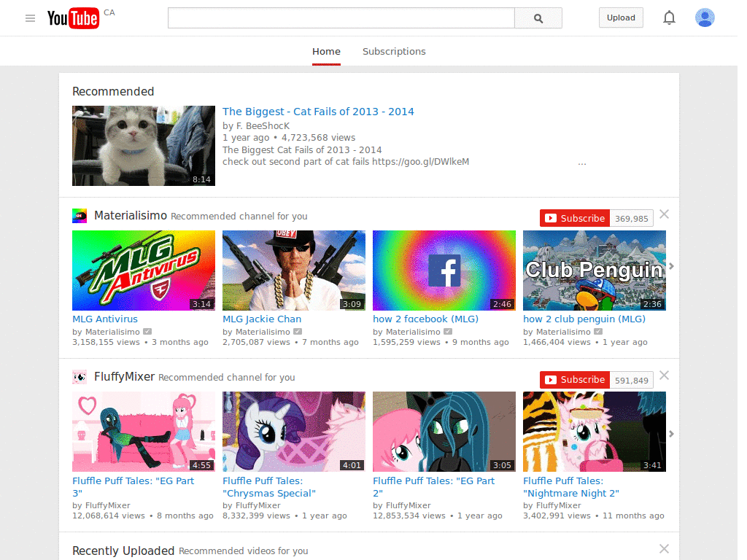Play the Nightmare Night 2 thumbnail

coord(595,432)
